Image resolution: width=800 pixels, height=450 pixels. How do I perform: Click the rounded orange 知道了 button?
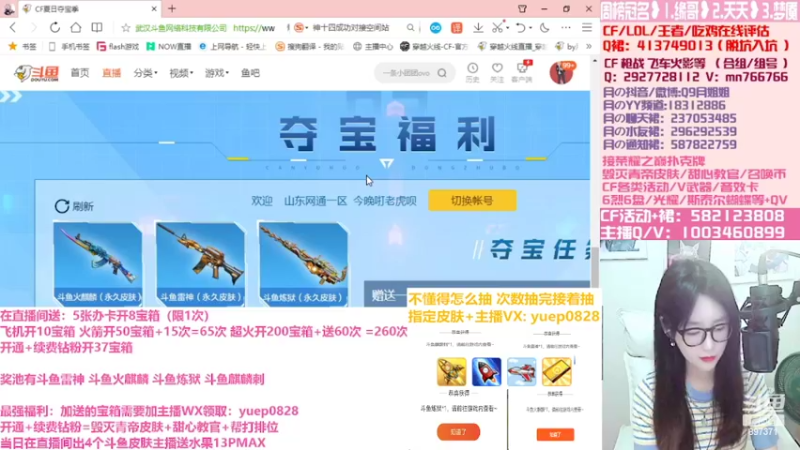coord(458,432)
